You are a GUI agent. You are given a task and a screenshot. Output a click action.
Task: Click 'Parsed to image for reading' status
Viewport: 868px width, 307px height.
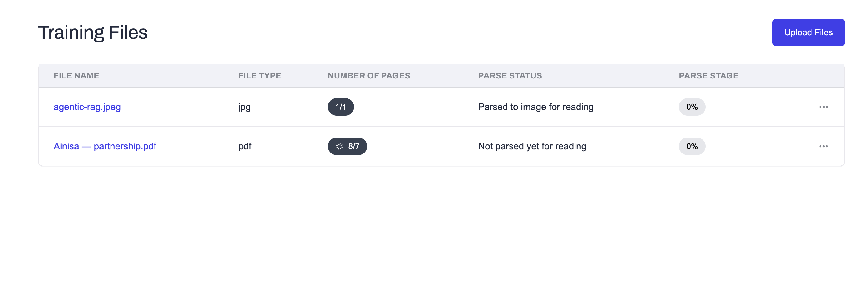535,107
